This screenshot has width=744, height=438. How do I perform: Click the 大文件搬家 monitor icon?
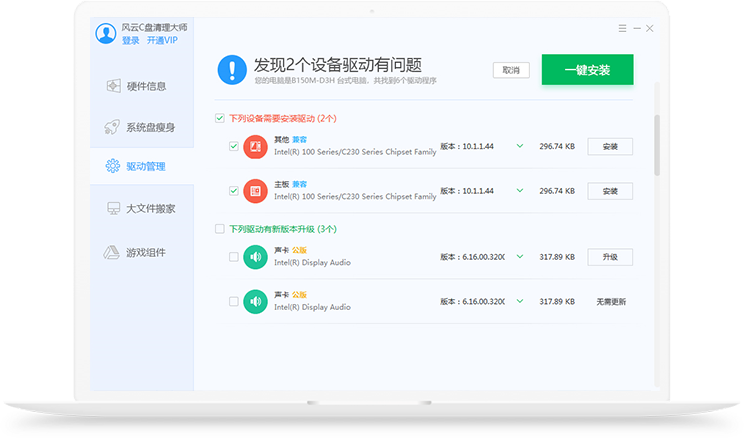coord(114,209)
